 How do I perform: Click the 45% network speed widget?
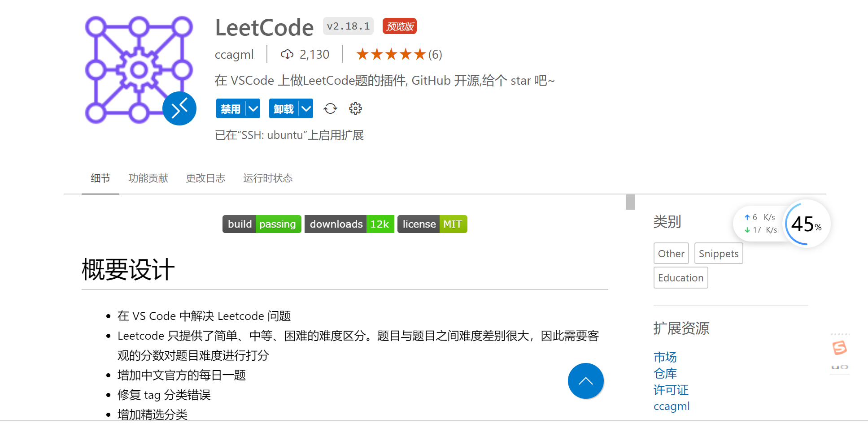click(807, 224)
